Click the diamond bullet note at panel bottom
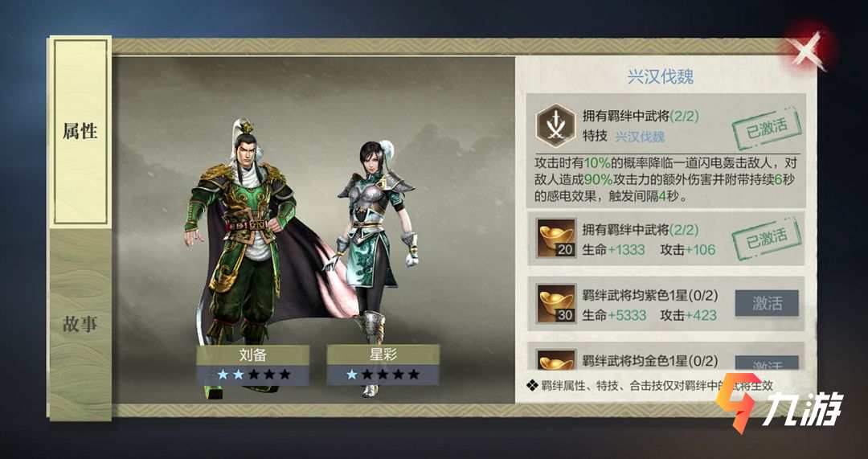 click(649, 386)
